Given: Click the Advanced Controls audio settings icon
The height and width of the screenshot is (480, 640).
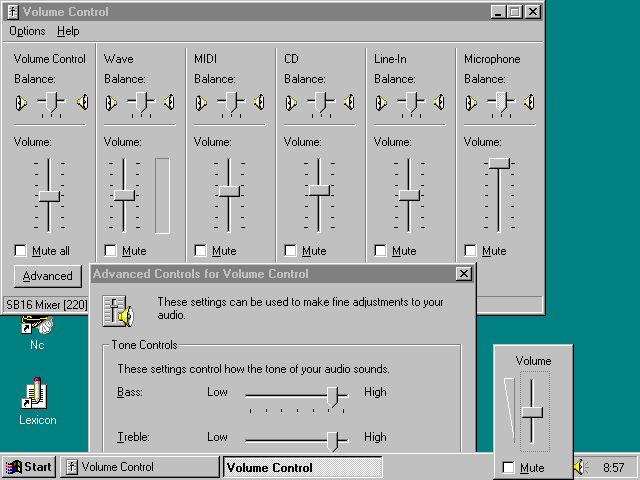Looking at the screenshot, I should [117, 310].
